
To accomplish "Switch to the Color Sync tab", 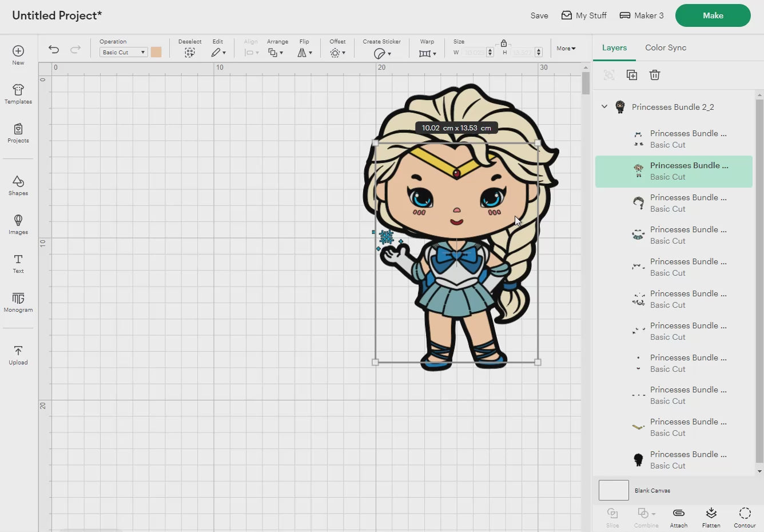I will tap(666, 47).
